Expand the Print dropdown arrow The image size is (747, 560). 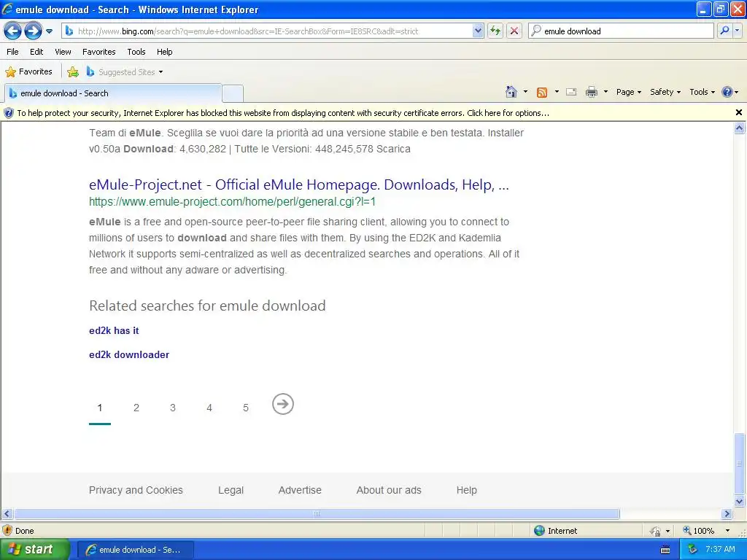(605, 92)
